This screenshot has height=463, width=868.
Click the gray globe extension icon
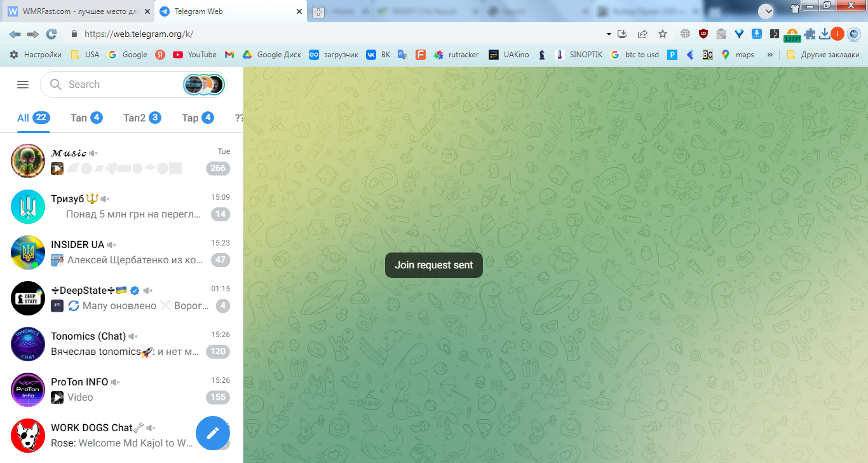685,34
